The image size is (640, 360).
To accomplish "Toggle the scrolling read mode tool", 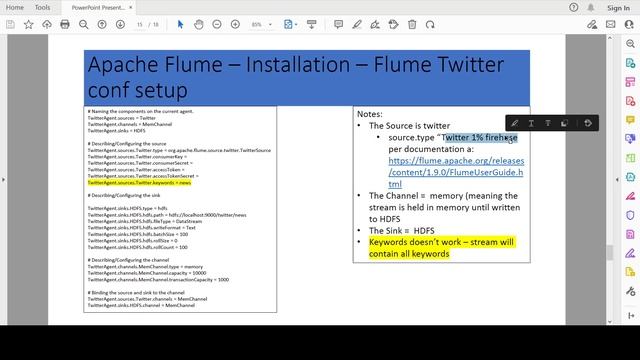I will coord(311,24).
